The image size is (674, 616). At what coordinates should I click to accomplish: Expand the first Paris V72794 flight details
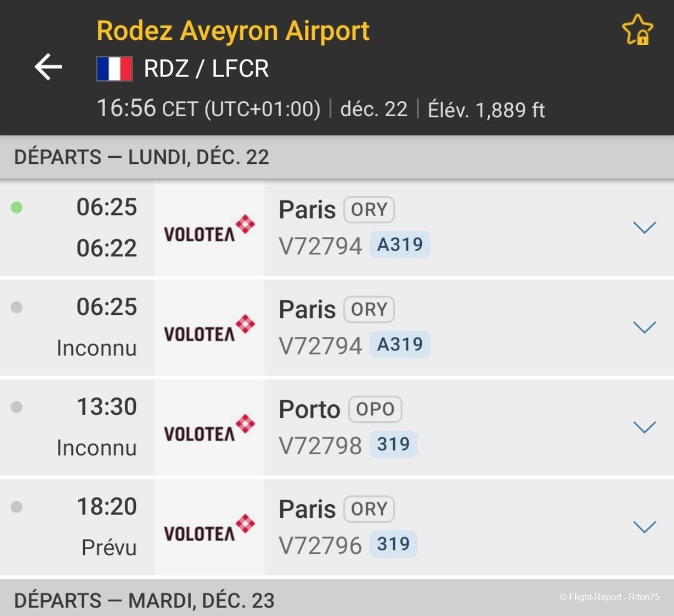(x=644, y=227)
